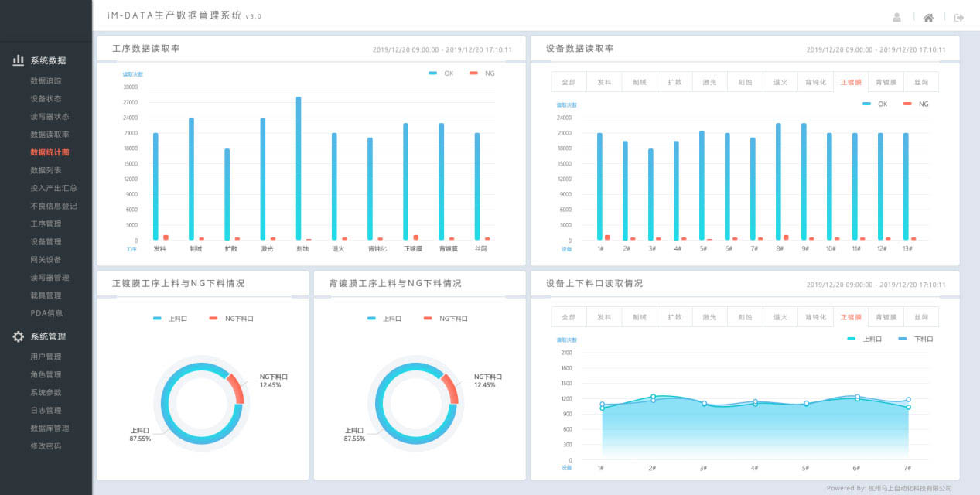Click the logout icon in top bar
Viewport: 980px width, 495px height.
click(959, 17)
